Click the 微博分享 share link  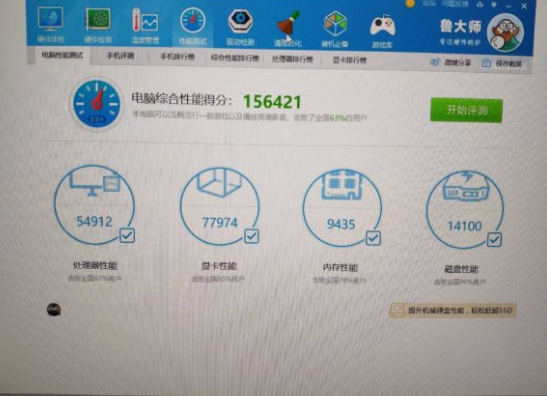[458, 63]
